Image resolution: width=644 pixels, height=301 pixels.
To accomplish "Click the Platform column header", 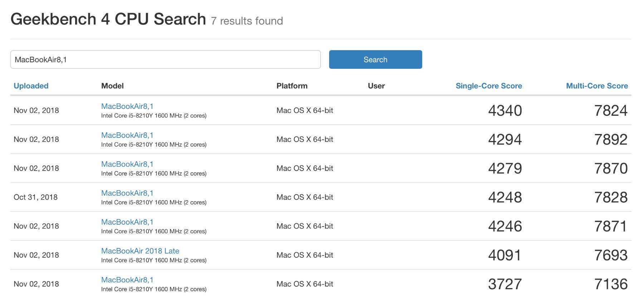I will click(x=292, y=86).
